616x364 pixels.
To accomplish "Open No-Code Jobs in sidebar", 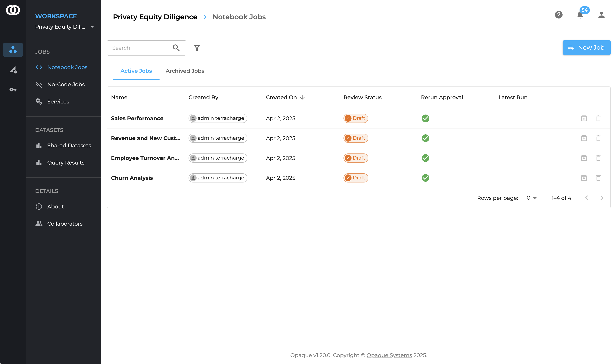I will (66, 84).
